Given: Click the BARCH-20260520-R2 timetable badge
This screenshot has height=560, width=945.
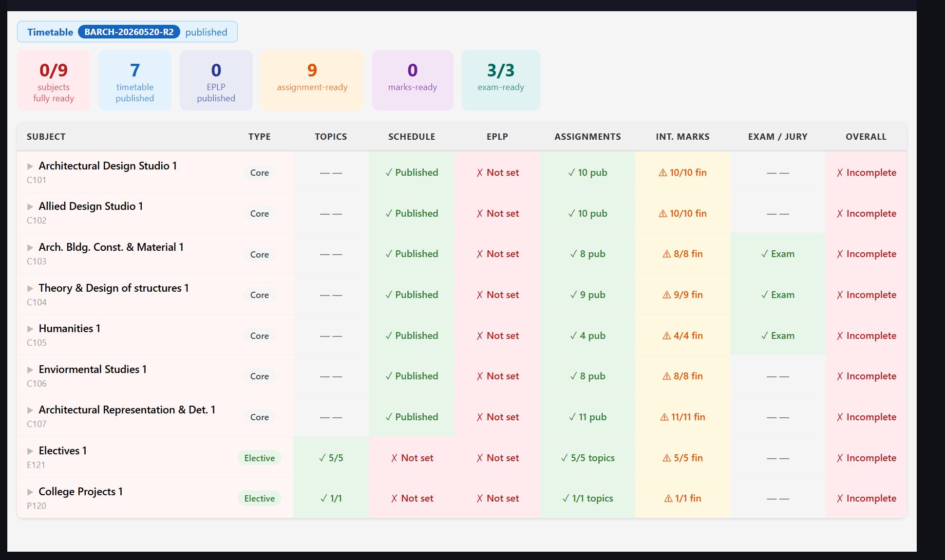Looking at the screenshot, I should [129, 32].
